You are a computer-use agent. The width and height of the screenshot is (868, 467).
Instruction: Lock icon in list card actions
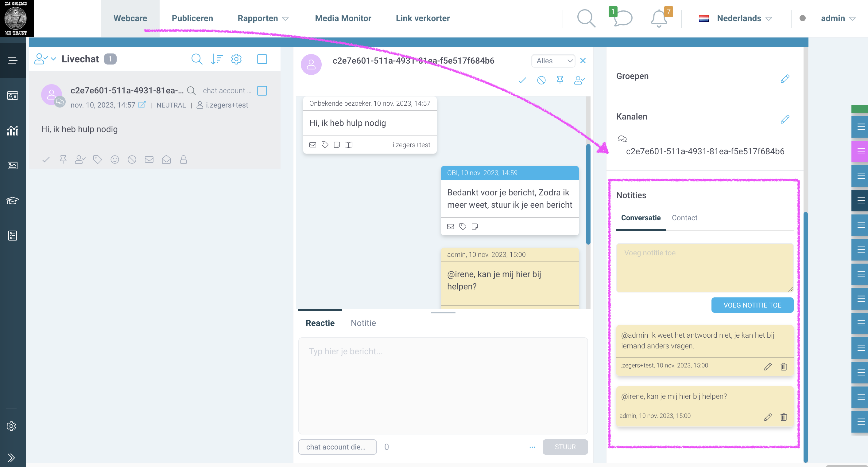pos(183,159)
